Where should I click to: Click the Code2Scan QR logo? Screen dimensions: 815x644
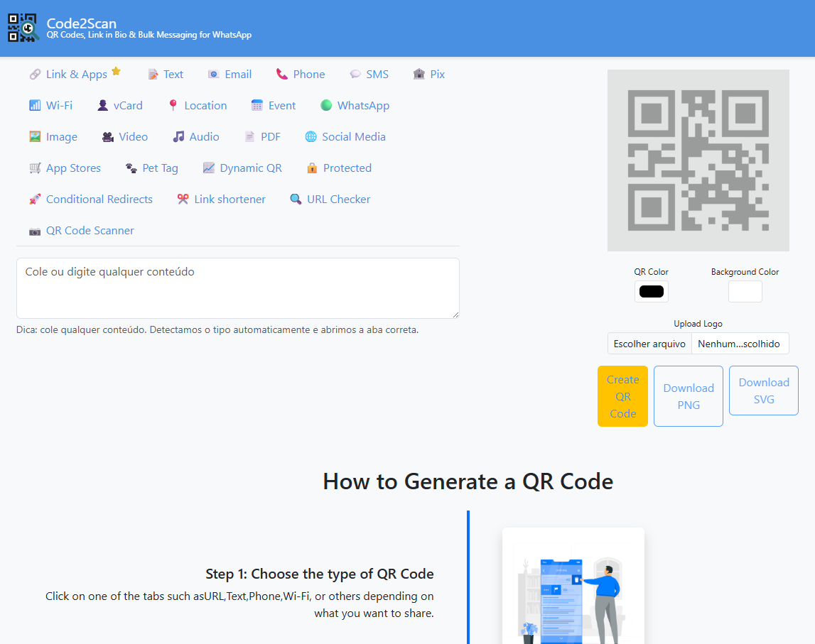point(22,27)
